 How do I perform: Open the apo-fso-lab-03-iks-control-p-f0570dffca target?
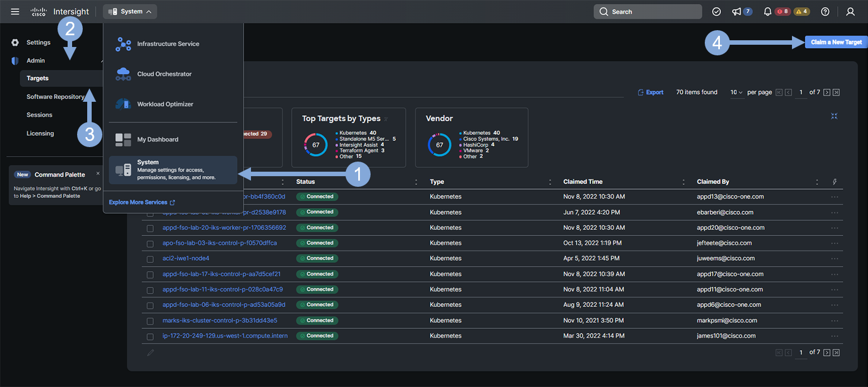coord(220,243)
